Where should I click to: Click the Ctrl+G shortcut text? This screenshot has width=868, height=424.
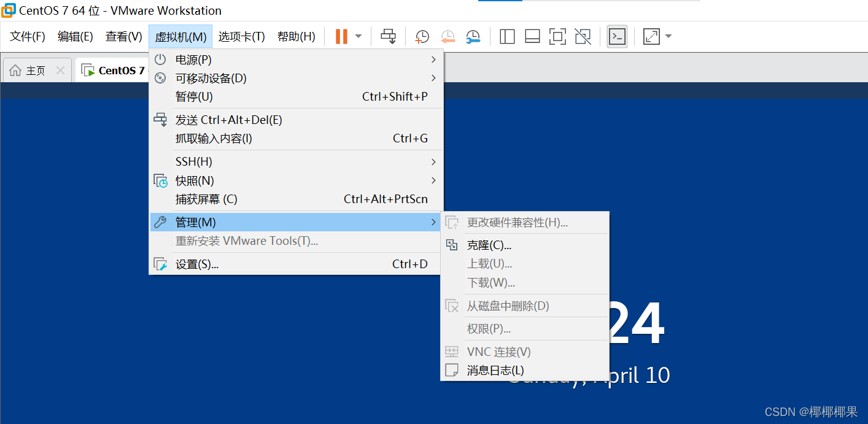point(410,138)
